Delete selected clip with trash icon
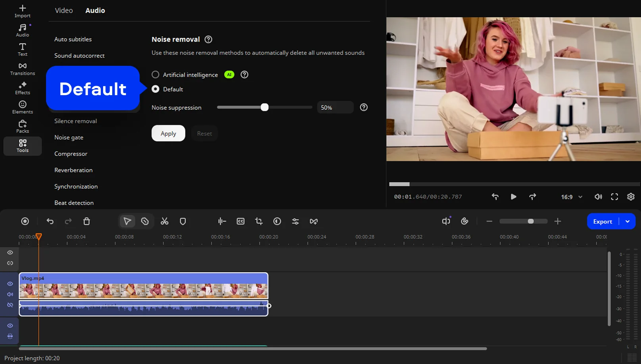The width and height of the screenshot is (641, 364). (86, 221)
